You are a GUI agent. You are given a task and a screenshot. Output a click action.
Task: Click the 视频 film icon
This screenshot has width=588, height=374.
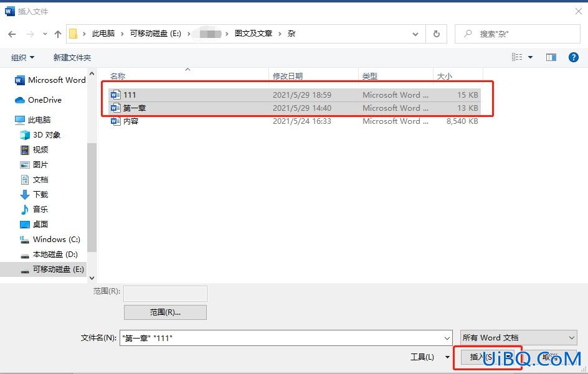25,150
